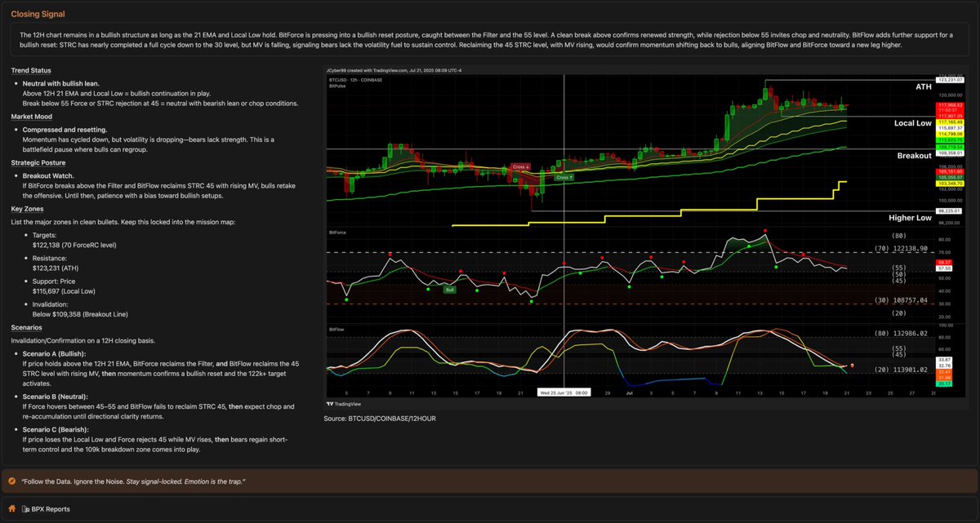Click the orange home icon
Image resolution: width=980 pixels, height=523 pixels.
point(12,509)
